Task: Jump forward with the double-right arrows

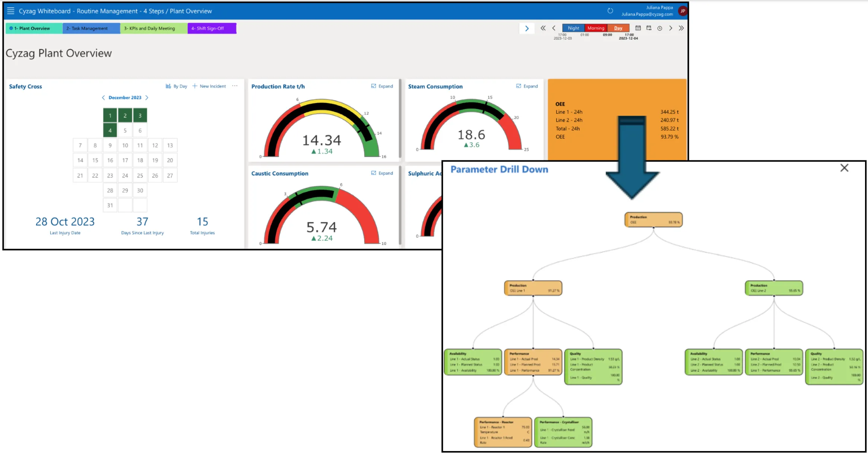Action: pos(681,28)
